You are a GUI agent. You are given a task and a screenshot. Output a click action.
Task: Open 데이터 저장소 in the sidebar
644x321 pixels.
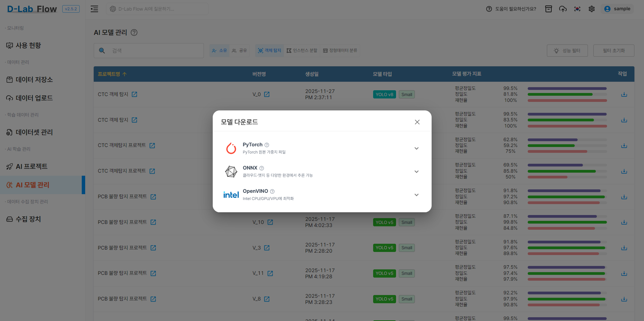tap(42, 80)
